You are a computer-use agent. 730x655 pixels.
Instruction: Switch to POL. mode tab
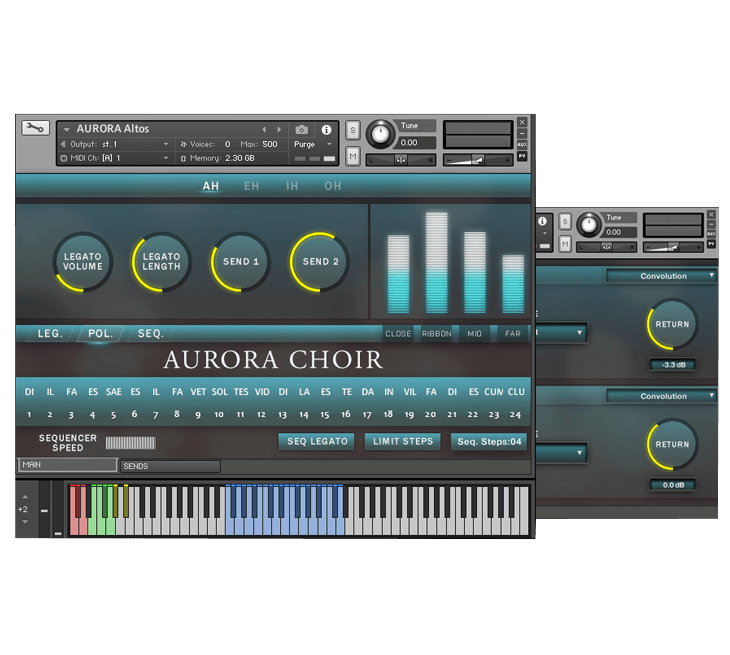101,334
